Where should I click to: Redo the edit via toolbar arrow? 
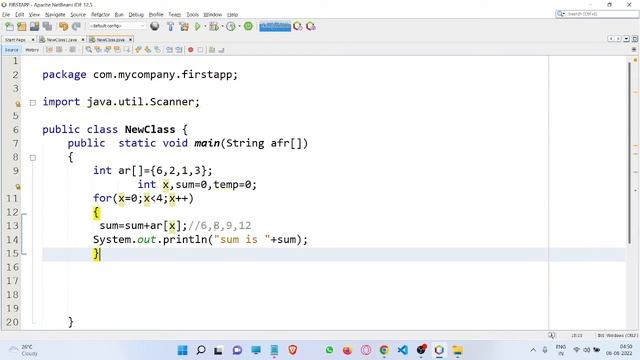point(76,27)
